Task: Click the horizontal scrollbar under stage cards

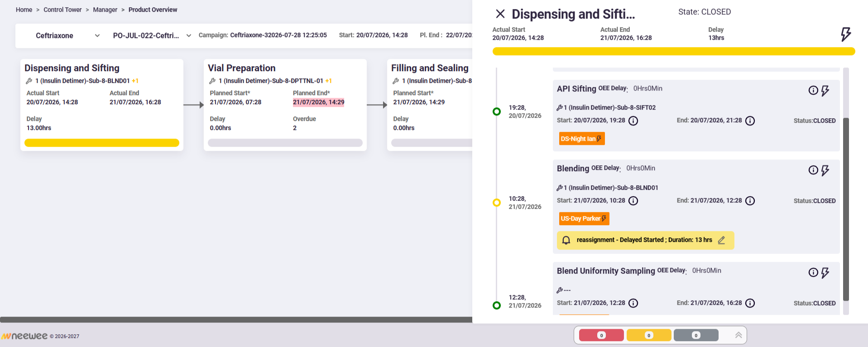Action: tap(236, 319)
